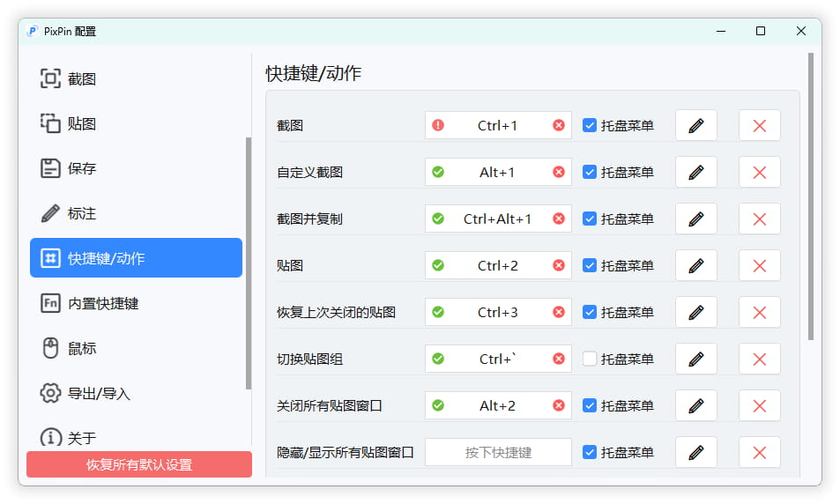This screenshot has width=840, height=504.
Task: Delete the 自定义截图 action with red X
Action: [759, 173]
